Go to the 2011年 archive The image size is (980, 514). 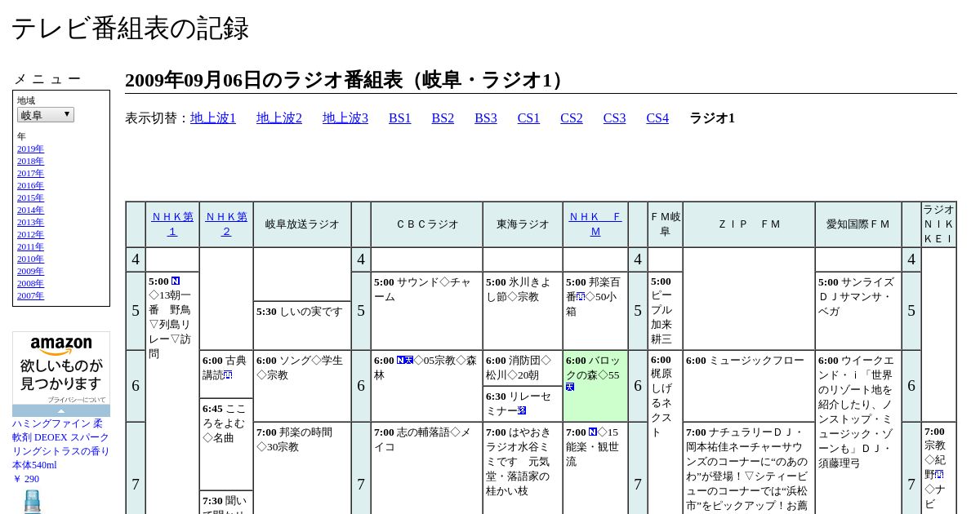click(31, 246)
